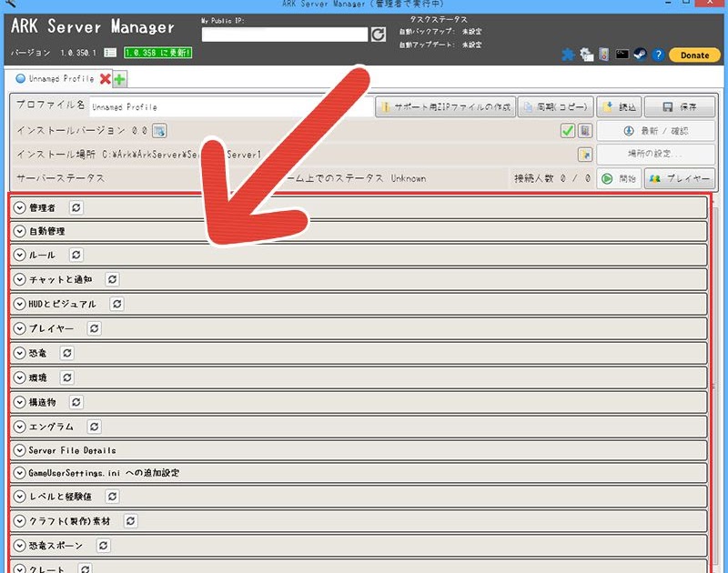Open the Steam icon in header
The image size is (728, 573).
641,55
